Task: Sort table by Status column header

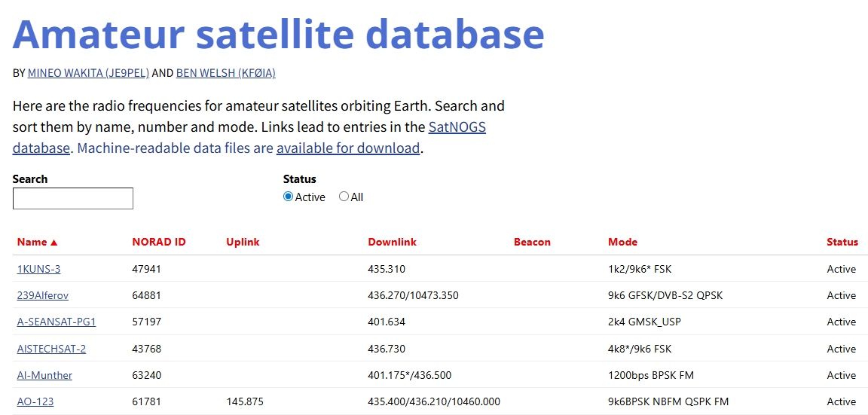Action: pyautogui.click(x=842, y=242)
